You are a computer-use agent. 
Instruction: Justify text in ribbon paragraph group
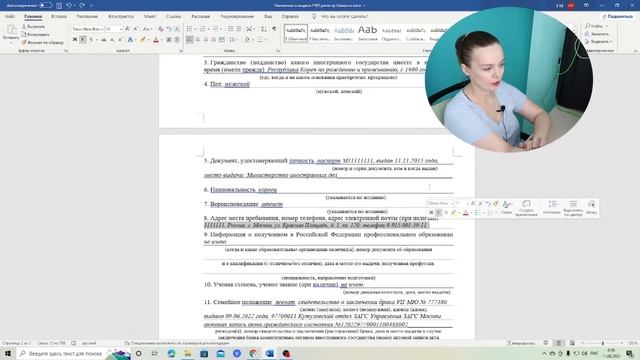coord(213,40)
